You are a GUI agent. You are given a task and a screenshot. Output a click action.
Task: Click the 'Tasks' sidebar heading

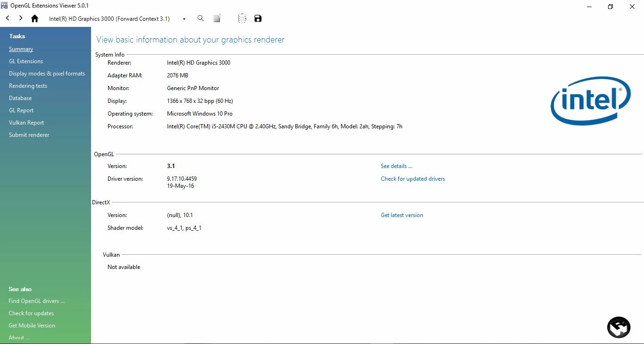click(17, 36)
